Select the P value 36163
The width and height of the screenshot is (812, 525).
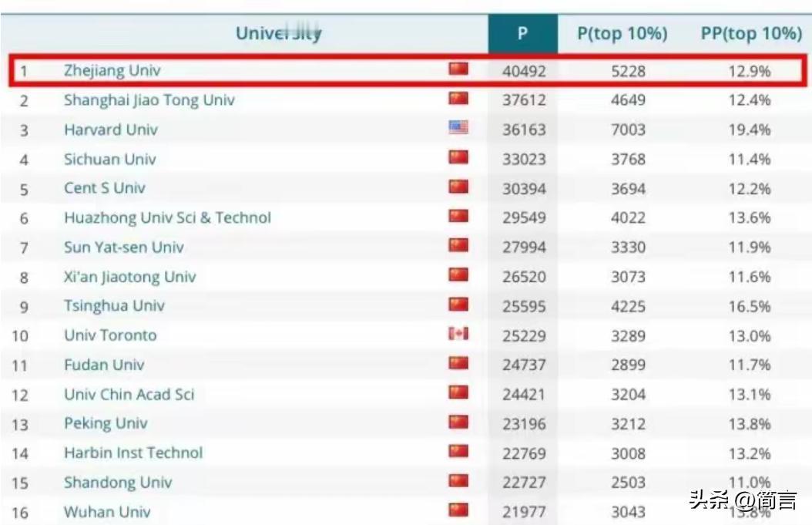524,130
